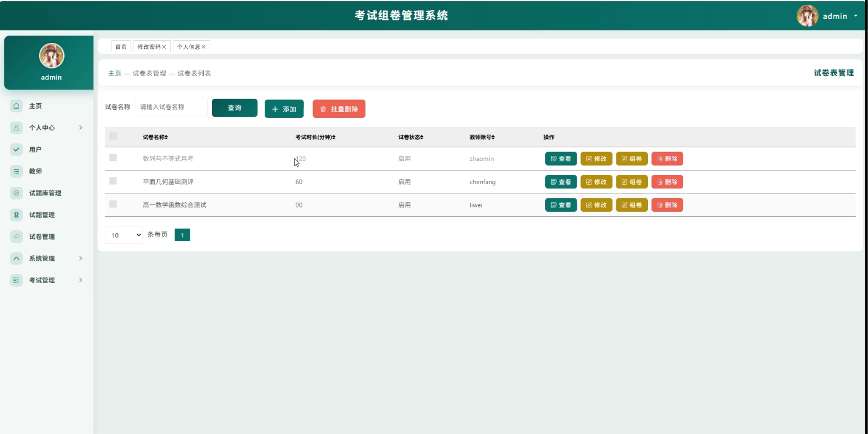Screen dimensions: 868x434
Task: Click the 主页 breadcrumb link
Action: point(115,73)
